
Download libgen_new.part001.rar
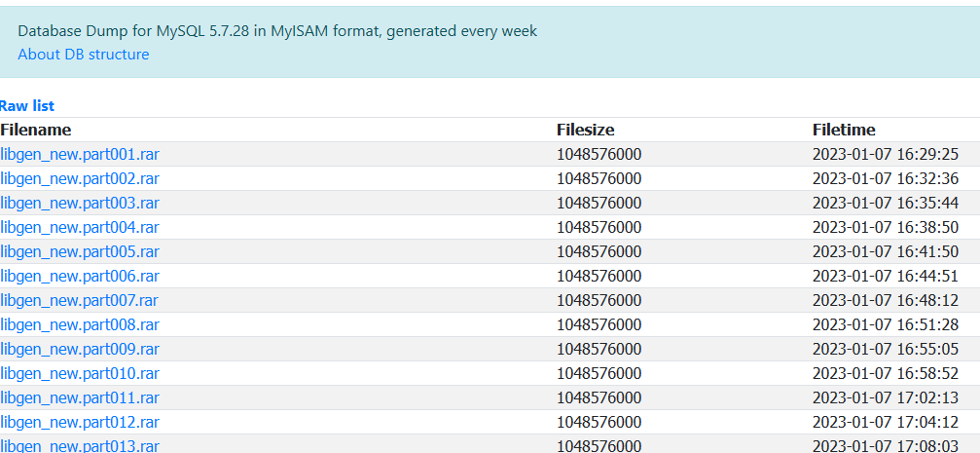click(80, 154)
